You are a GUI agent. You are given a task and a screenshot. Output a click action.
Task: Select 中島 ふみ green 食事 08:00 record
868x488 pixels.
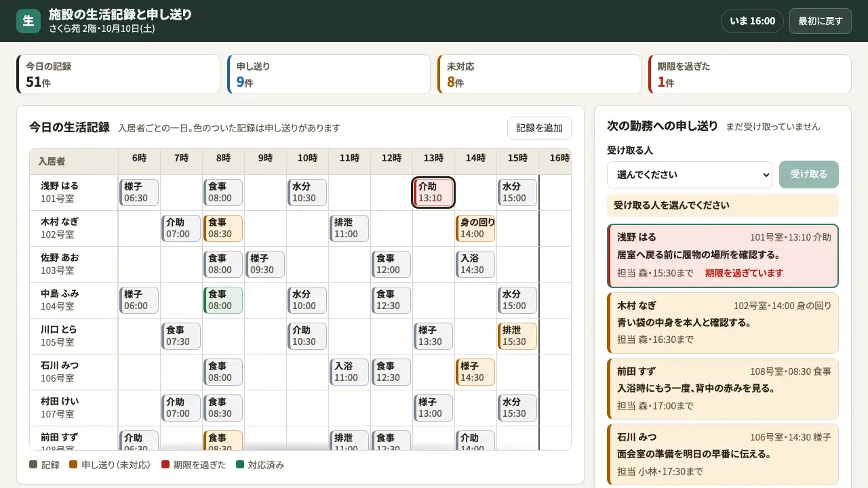tap(223, 300)
